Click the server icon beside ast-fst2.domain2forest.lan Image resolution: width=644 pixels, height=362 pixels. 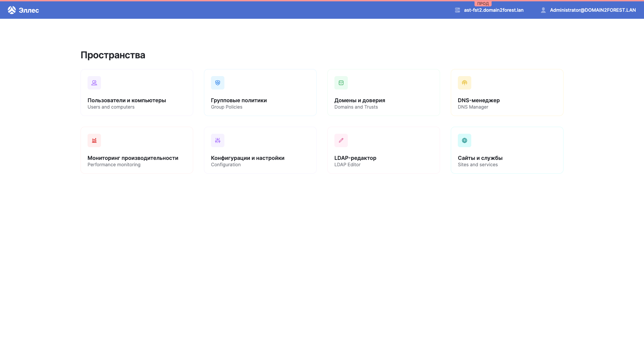[458, 10]
